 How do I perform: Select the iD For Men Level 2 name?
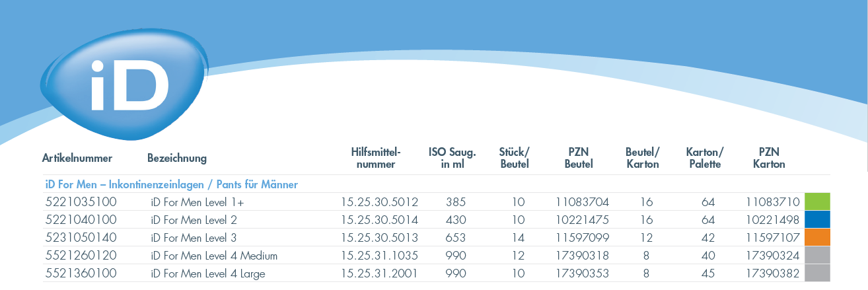[x=194, y=219]
